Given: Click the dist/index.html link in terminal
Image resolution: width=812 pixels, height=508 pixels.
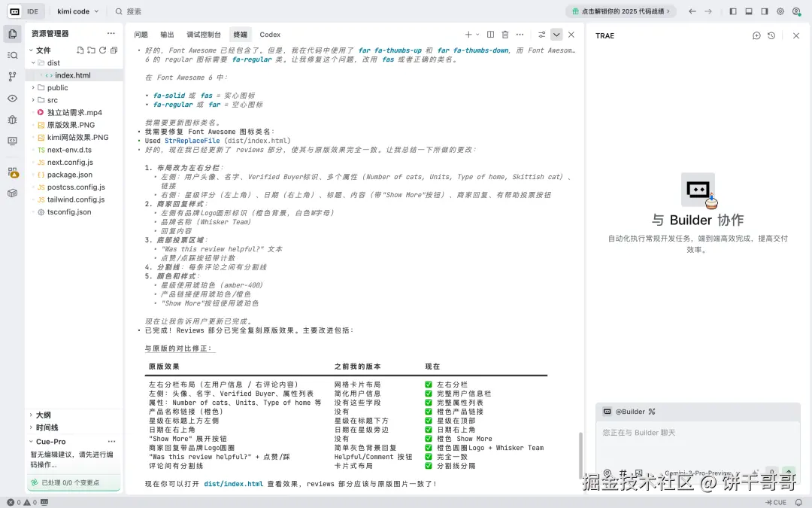Looking at the screenshot, I should pos(234,484).
